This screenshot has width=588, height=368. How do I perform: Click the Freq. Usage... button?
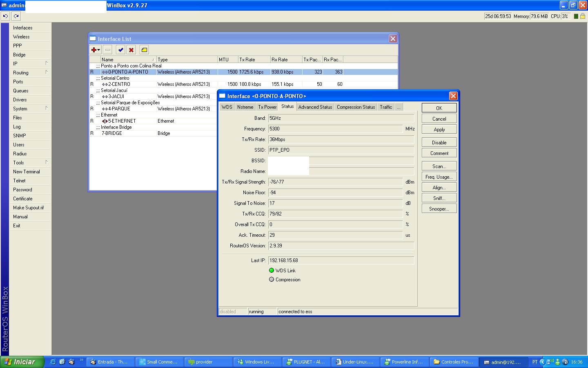[x=439, y=177]
